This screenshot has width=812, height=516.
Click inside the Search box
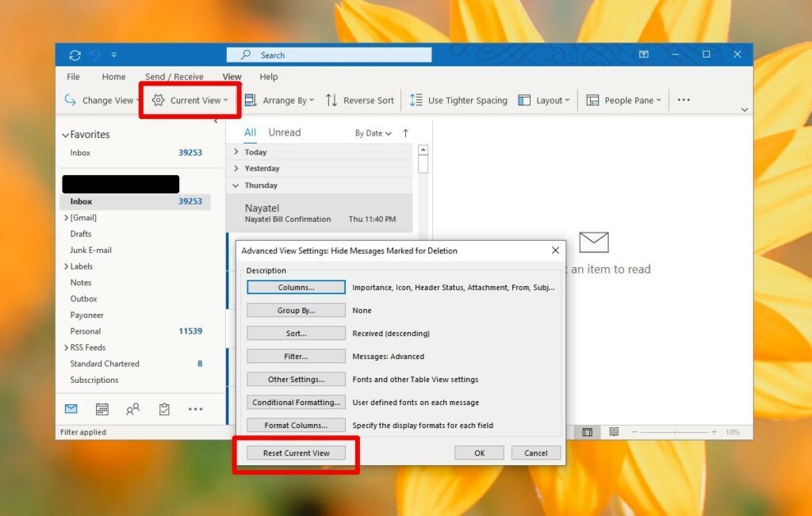click(329, 54)
